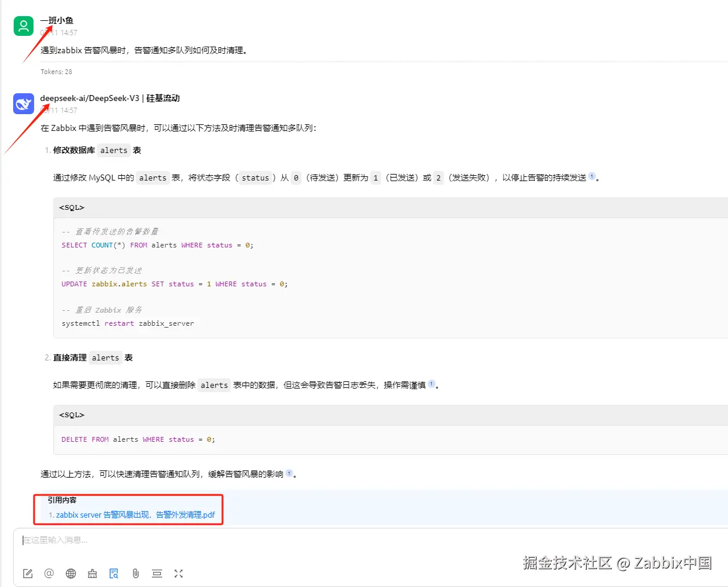Click model name deepseek-ai/DeepSeek-V3 | 硅基流动
This screenshot has height=587, width=728.
[x=110, y=98]
